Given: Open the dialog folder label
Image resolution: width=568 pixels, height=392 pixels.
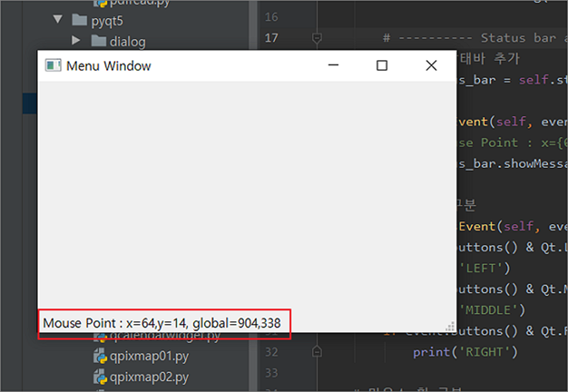Looking at the screenshot, I should tap(128, 42).
